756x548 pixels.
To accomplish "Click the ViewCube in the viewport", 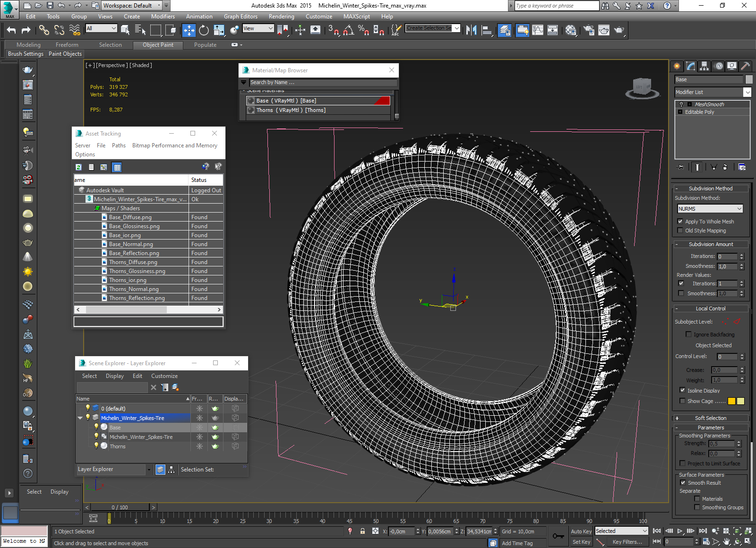I will point(642,88).
